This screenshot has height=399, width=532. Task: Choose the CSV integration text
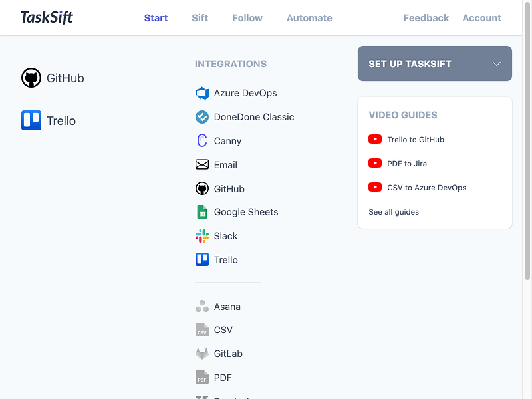point(223,330)
